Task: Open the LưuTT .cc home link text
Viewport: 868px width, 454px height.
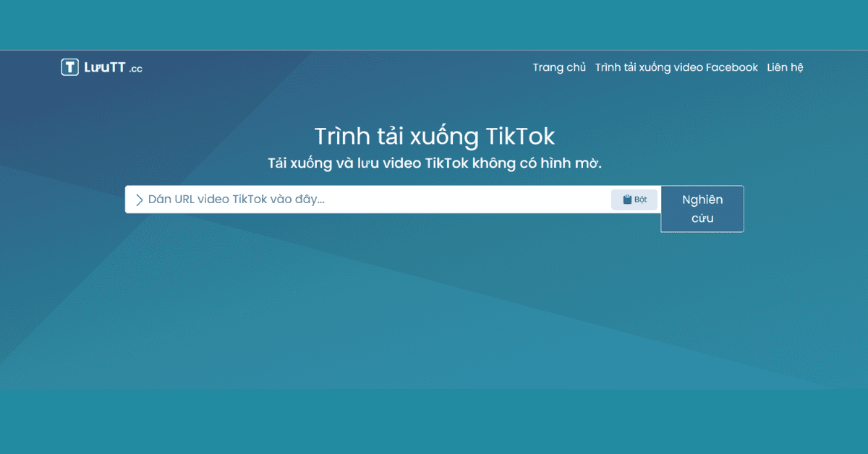Action: (114, 68)
